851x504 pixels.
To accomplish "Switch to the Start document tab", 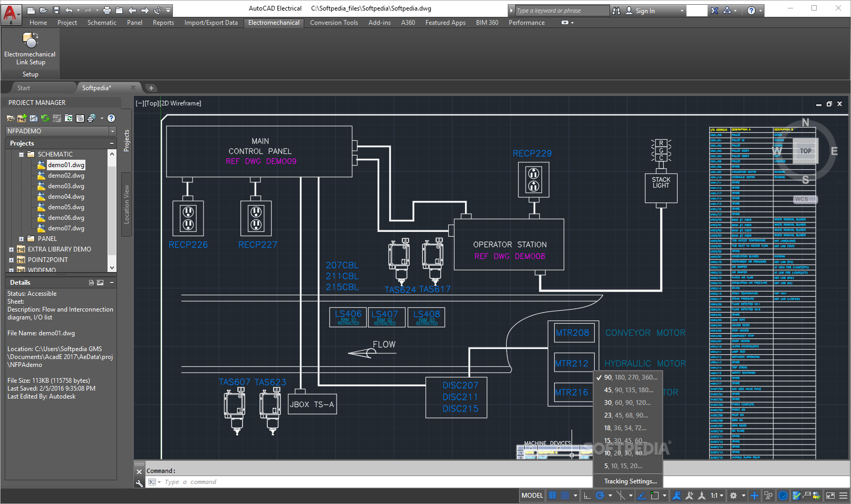I will pyautogui.click(x=24, y=88).
